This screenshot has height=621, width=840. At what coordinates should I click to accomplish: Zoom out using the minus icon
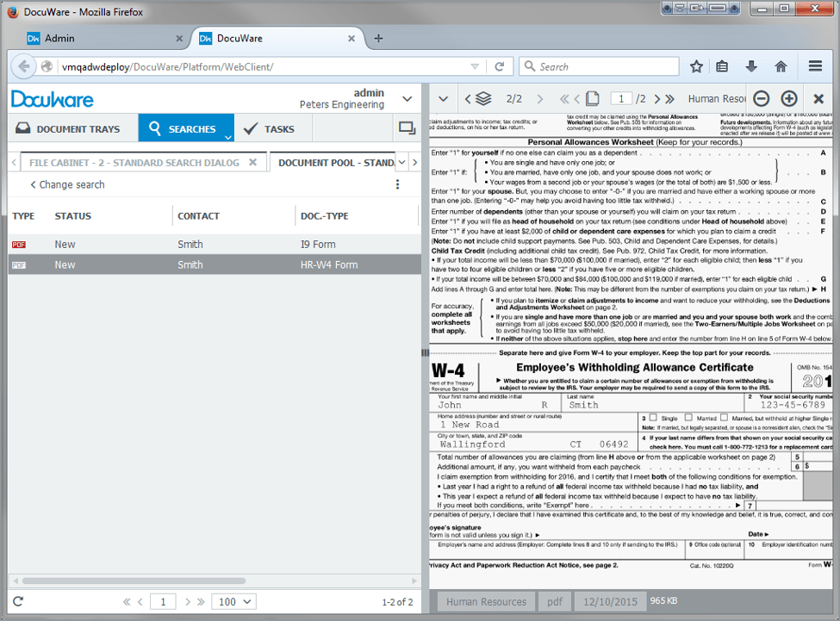click(x=761, y=98)
